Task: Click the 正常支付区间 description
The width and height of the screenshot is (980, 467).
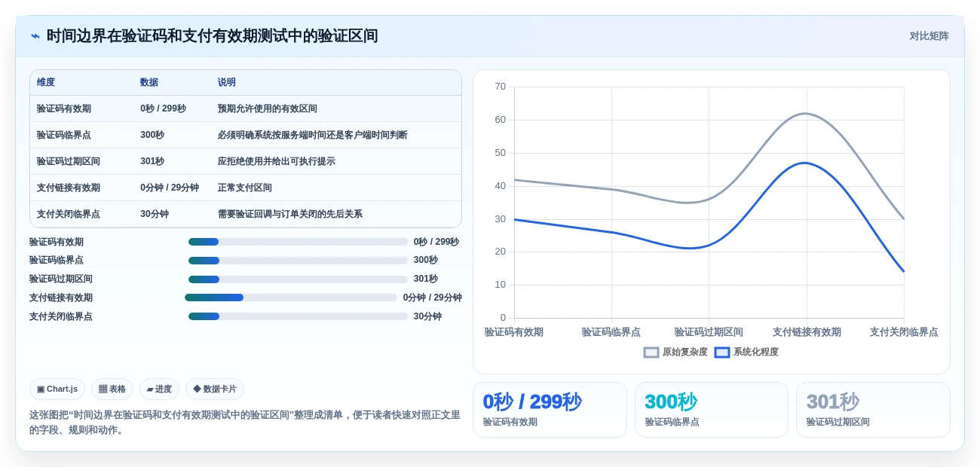Action: [245, 188]
